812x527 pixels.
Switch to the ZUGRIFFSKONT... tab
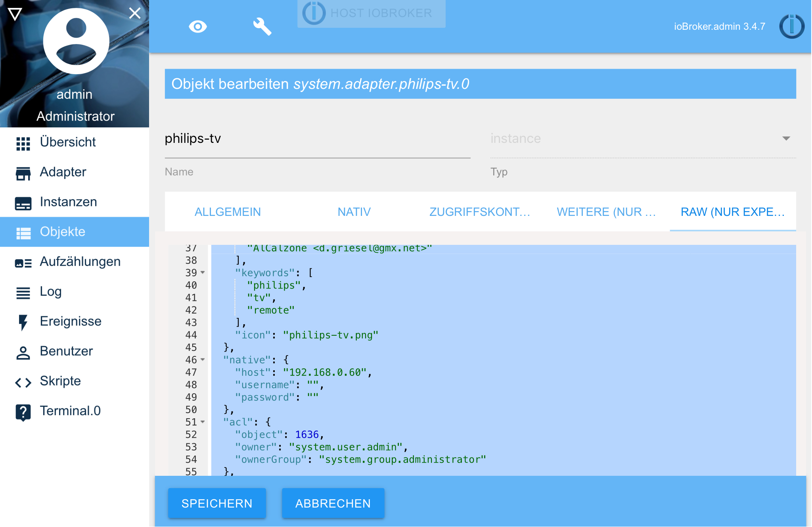(480, 212)
